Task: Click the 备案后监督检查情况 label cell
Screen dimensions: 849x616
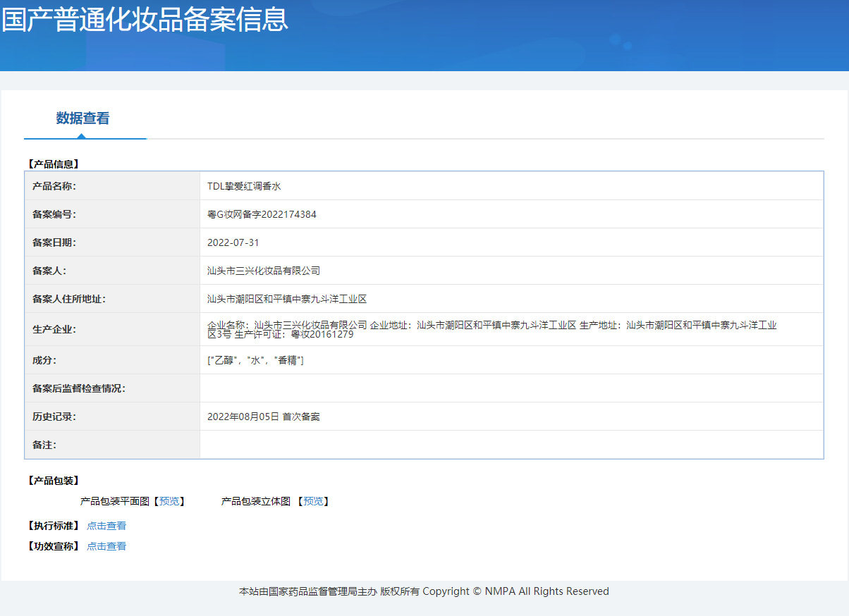Action: 112,388
